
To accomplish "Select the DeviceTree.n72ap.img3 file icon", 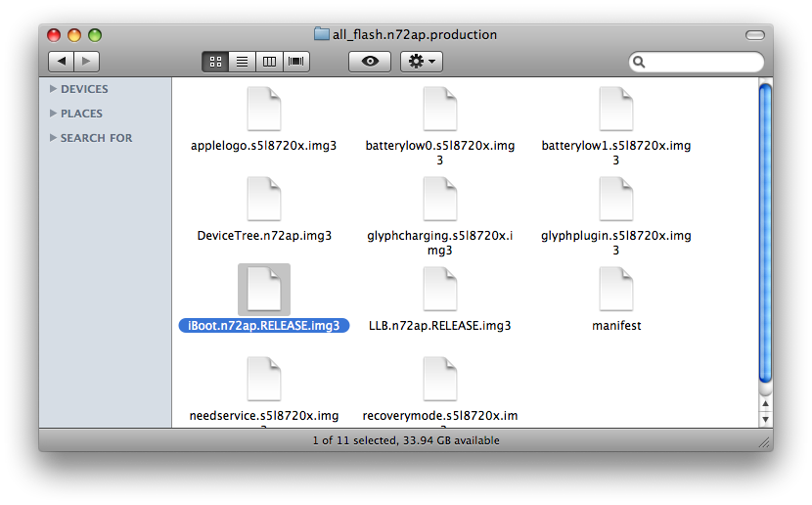I will (263, 199).
